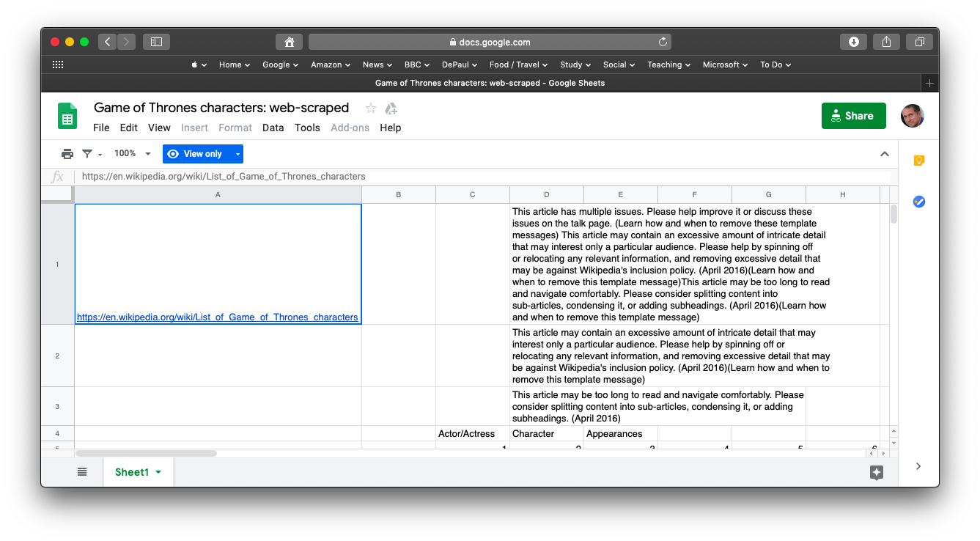The width and height of the screenshot is (980, 541).
Task: Open the Tools menu
Action: 307,128
